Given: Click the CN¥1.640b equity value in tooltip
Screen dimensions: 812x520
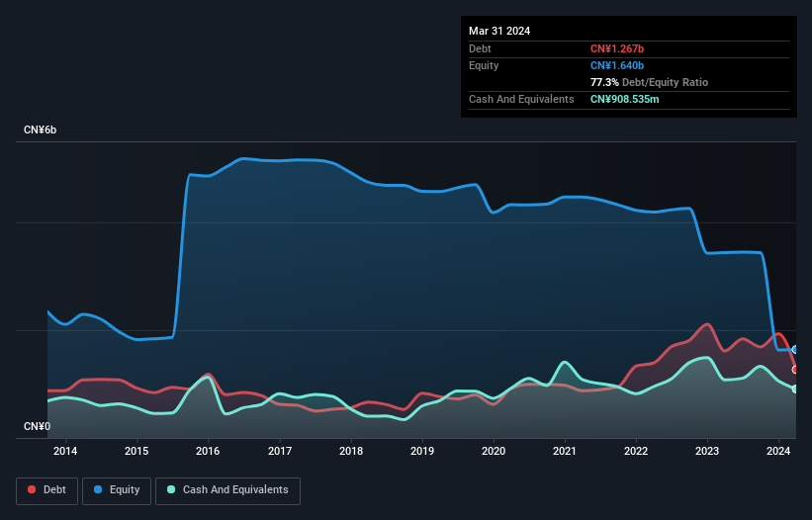Looking at the screenshot, I should (617, 65).
